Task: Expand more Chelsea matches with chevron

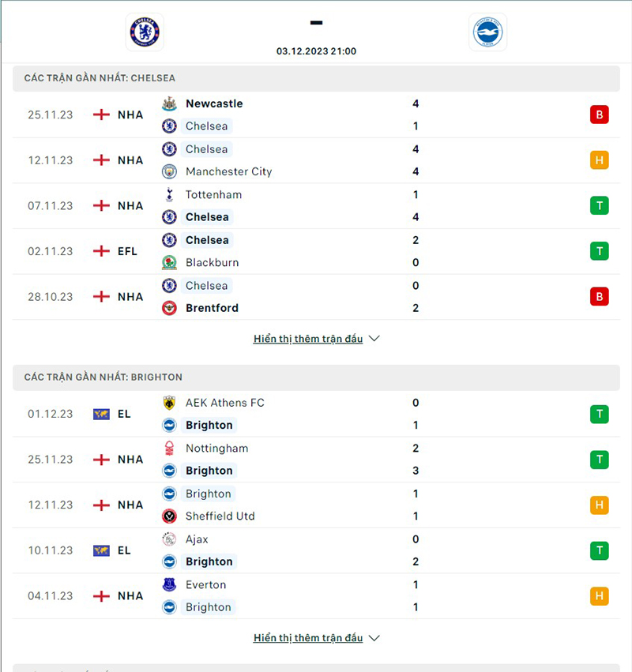Action: coord(374,339)
